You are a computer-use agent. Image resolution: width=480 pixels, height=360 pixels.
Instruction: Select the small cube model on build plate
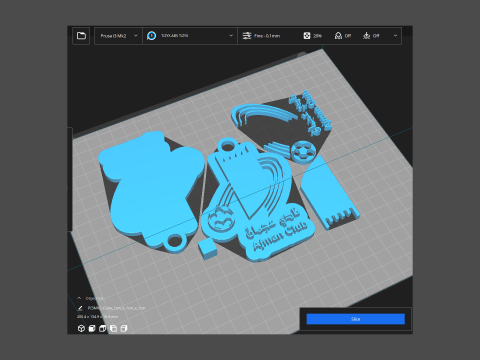tap(207, 249)
